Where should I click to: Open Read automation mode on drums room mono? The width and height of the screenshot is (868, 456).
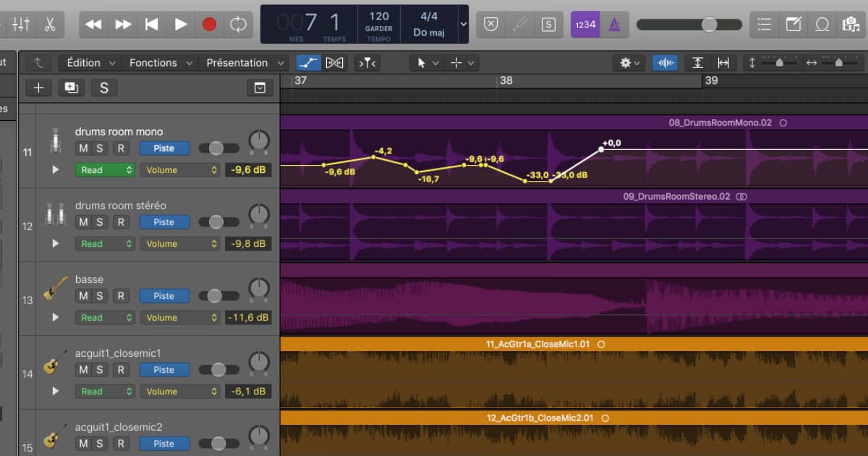click(x=105, y=170)
